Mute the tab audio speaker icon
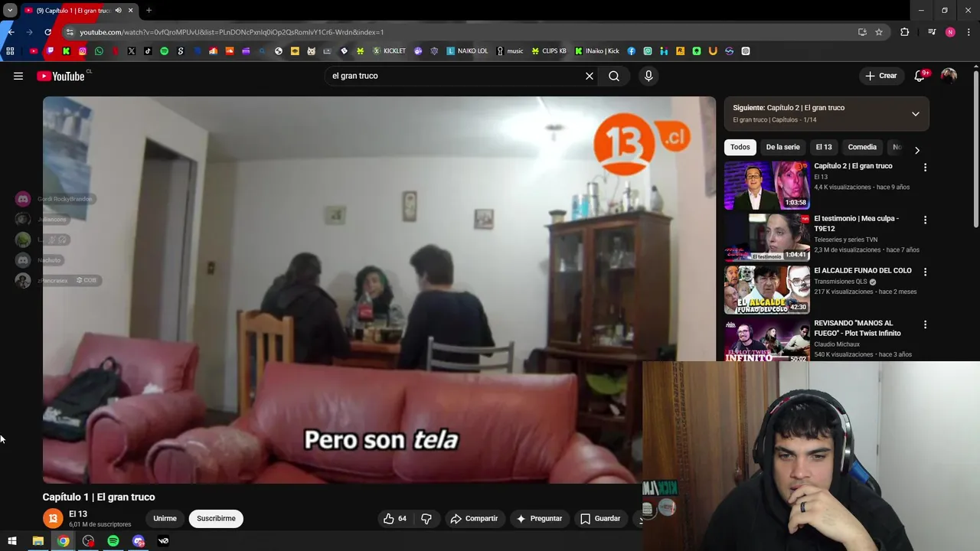Image resolution: width=980 pixels, height=551 pixels. [118, 11]
